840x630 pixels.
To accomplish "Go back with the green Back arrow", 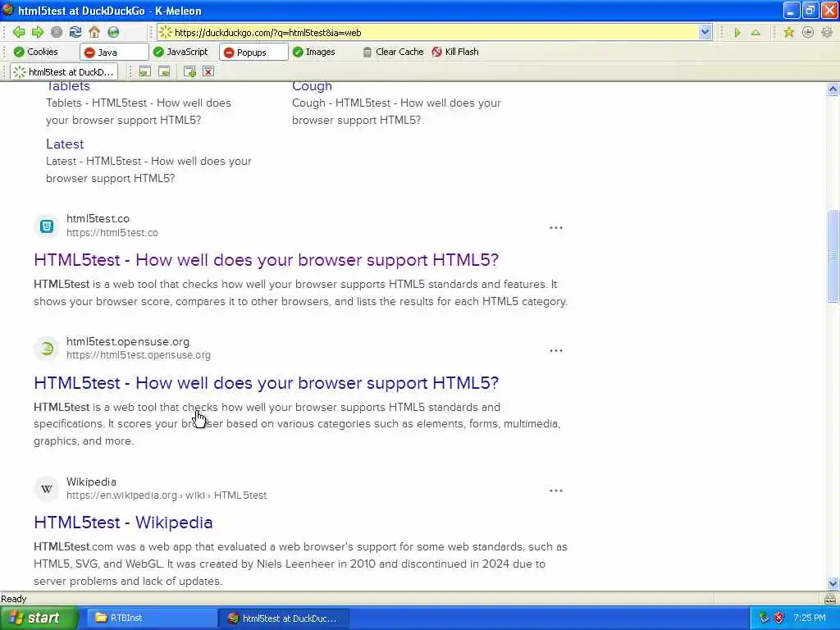I will (19, 32).
